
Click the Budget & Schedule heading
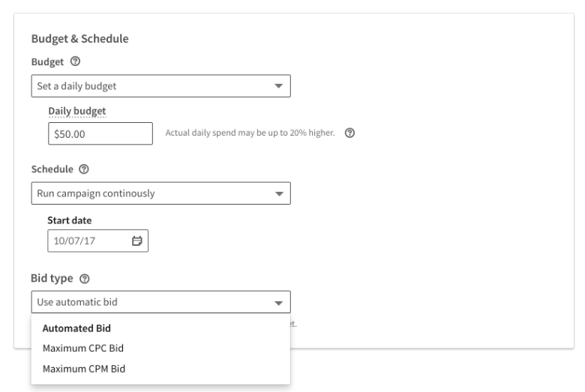click(x=78, y=40)
